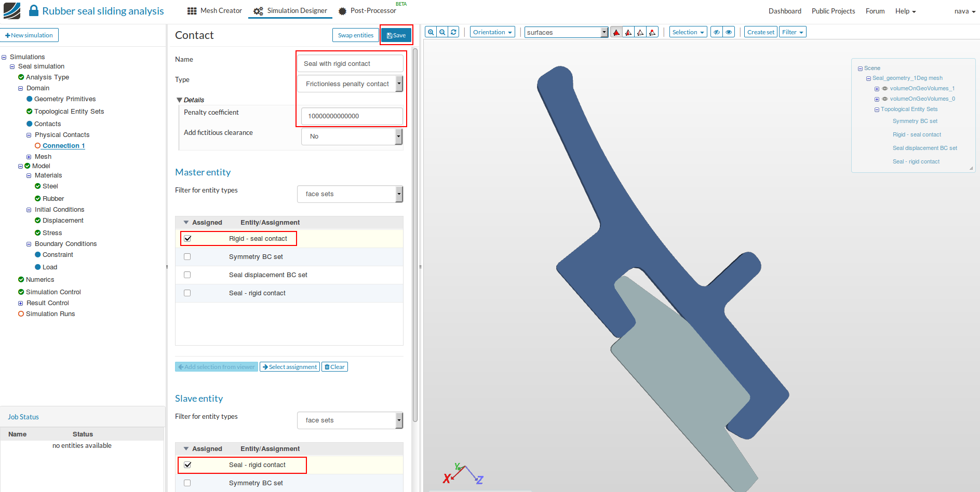This screenshot has width=980, height=492.
Task: Toggle visibility of volumeOnGeoVolumes_0
Action: [885, 99]
